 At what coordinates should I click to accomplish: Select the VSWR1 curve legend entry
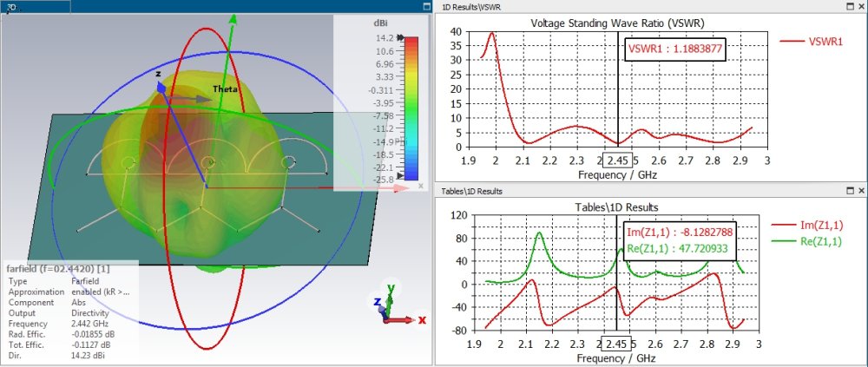coord(811,41)
